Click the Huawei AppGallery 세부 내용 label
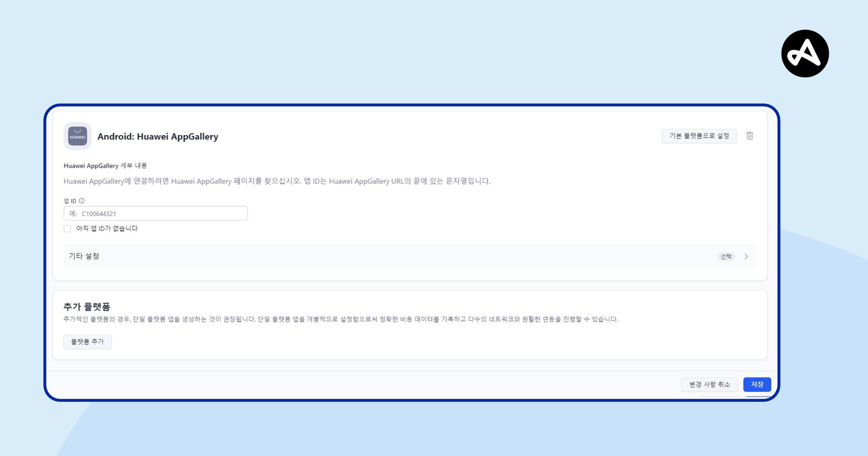 105,166
